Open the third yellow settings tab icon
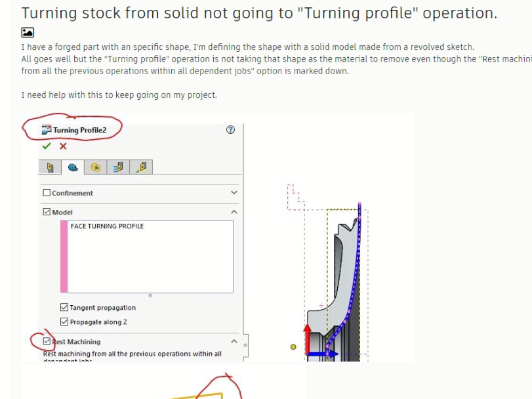 (96, 167)
